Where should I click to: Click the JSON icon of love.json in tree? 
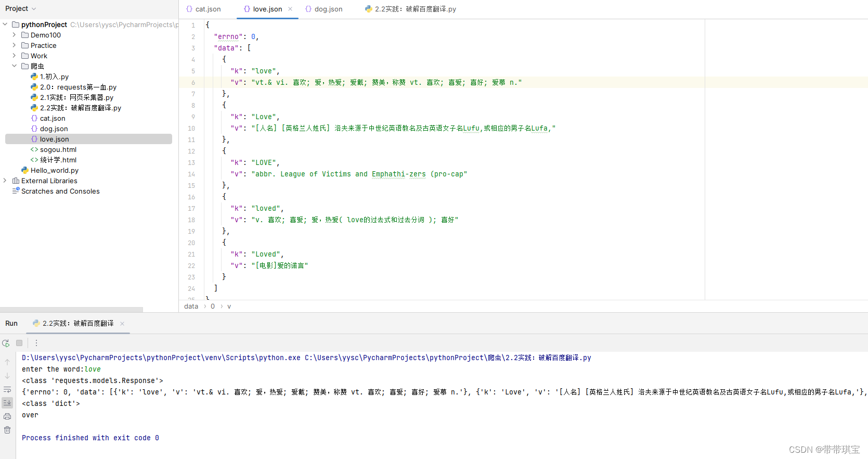pyautogui.click(x=34, y=139)
